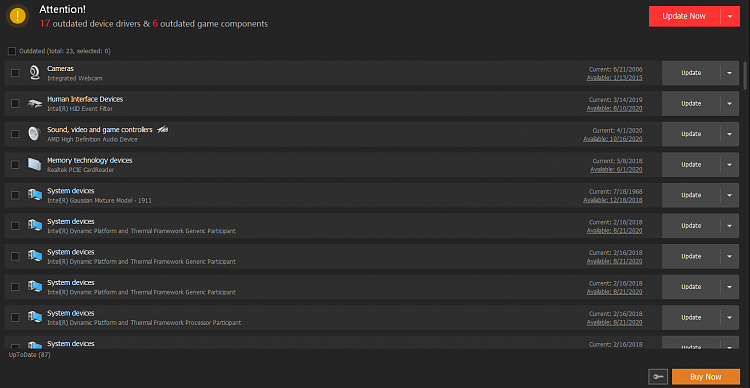Viewport: 750px width, 388px height.
Task: Click the red Update Now button
Action: (684, 16)
